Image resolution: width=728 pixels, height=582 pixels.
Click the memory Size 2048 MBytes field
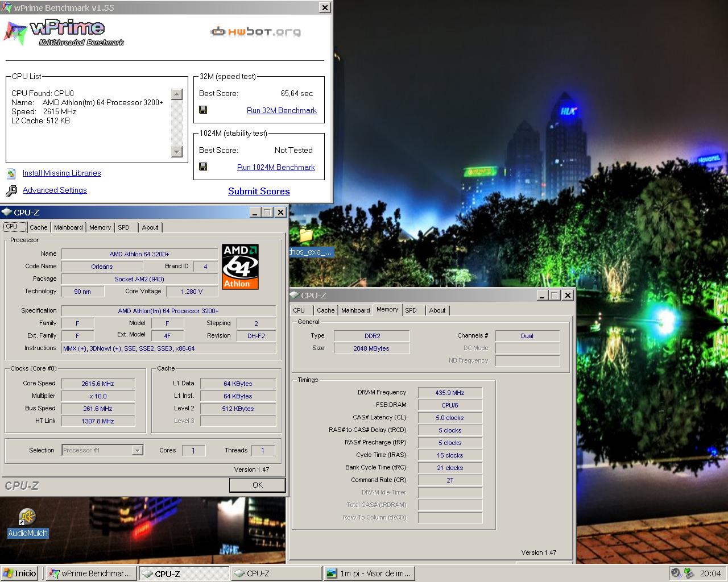(371, 348)
